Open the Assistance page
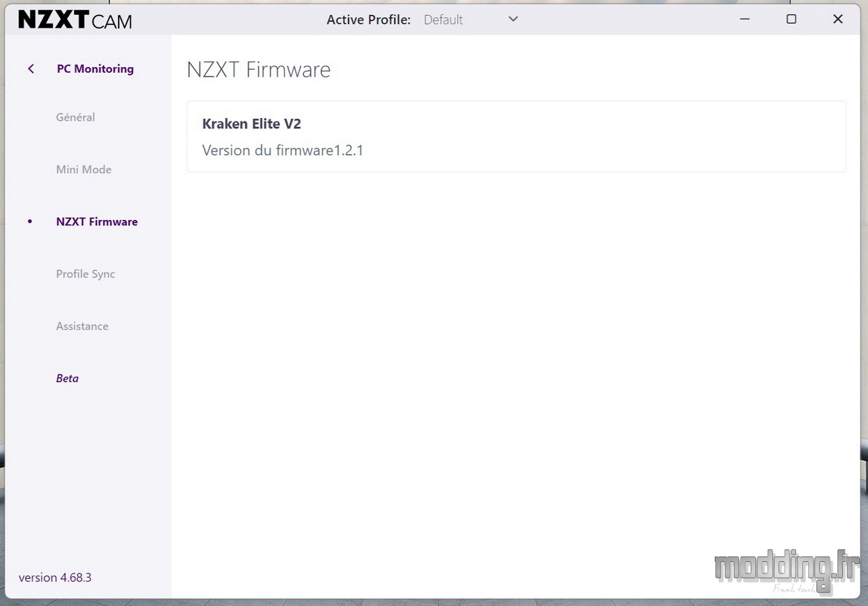Screen dimensions: 868x606 (82, 326)
